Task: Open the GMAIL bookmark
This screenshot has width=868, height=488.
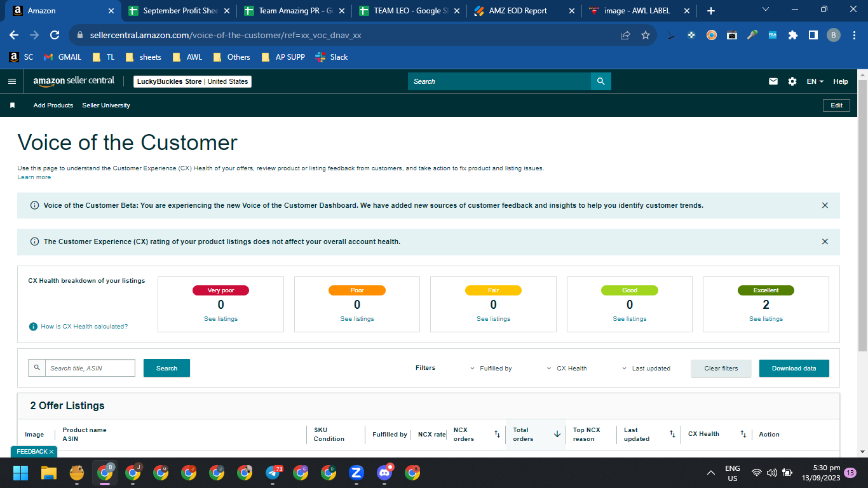Action: [62, 57]
